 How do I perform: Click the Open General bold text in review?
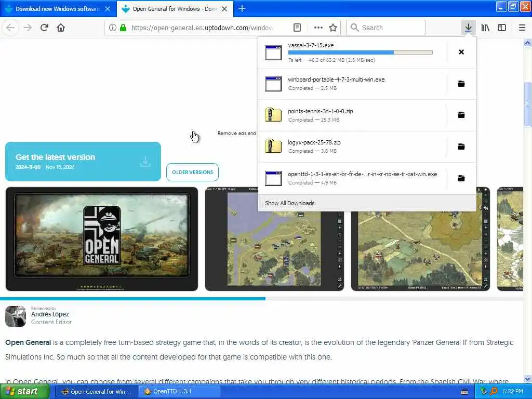(x=28, y=342)
